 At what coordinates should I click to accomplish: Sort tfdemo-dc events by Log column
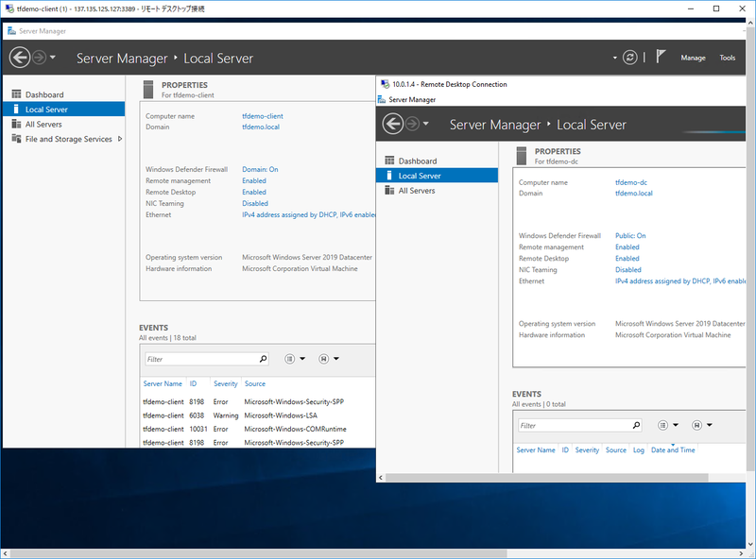pos(639,450)
